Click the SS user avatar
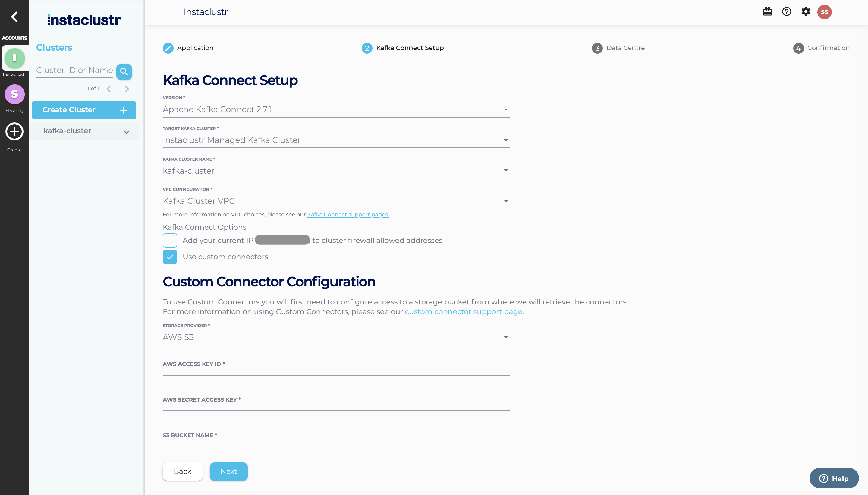The height and width of the screenshot is (495, 868). pyautogui.click(x=824, y=12)
